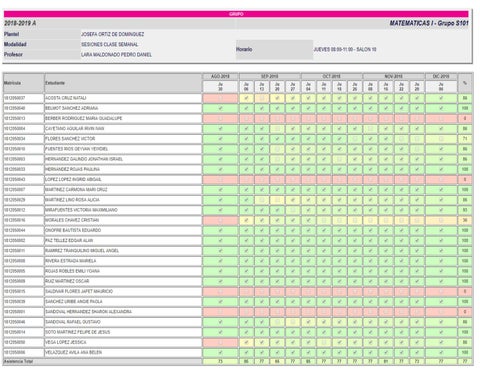Select the Ju 27 date column header
Image resolution: width=480 pixels, height=371 pixels.
293,87
